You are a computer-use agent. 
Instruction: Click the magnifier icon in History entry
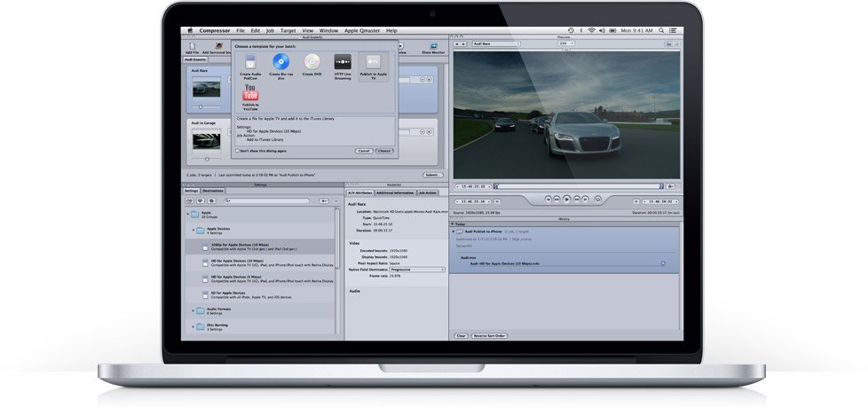tap(663, 263)
